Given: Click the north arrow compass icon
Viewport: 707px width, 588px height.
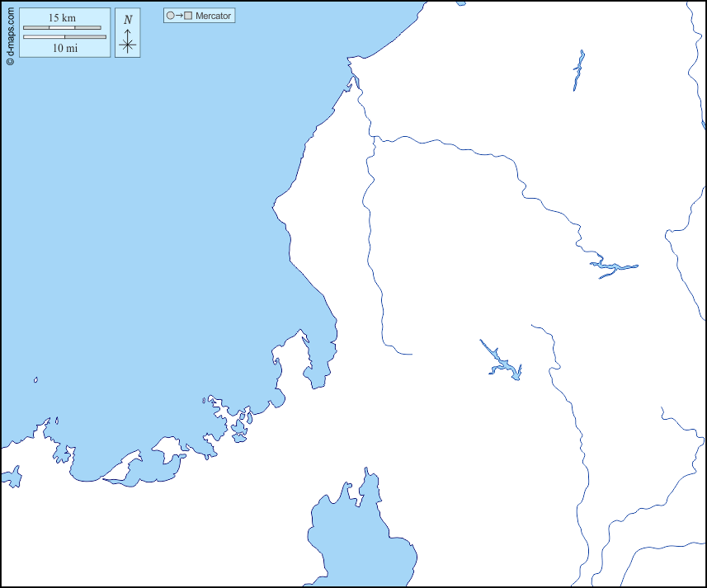Looking at the screenshot, I should 128,41.
